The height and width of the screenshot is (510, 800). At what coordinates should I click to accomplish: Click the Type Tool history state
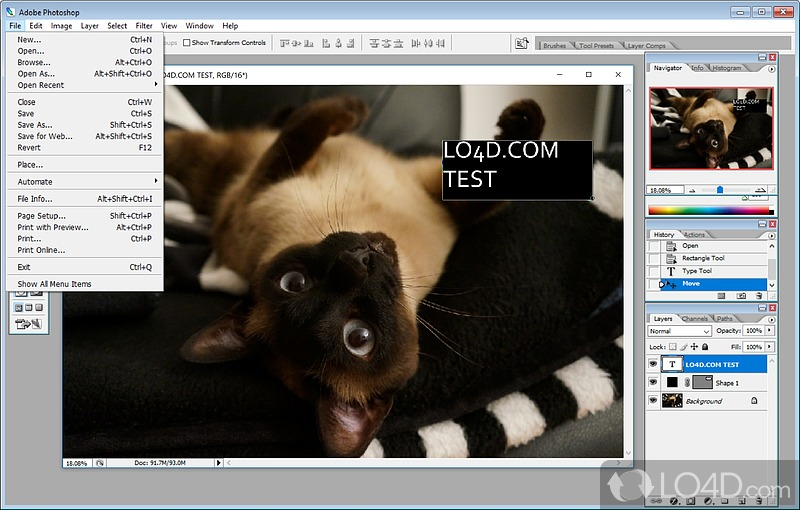pyautogui.click(x=697, y=271)
